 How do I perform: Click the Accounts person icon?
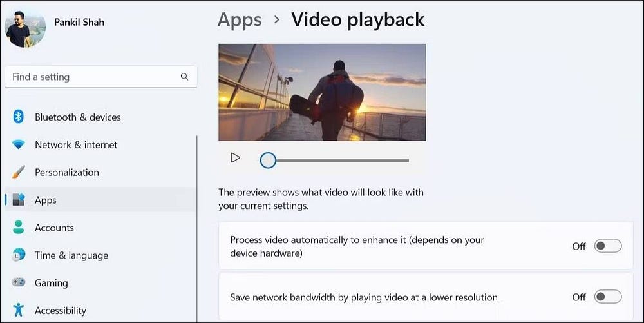point(19,227)
